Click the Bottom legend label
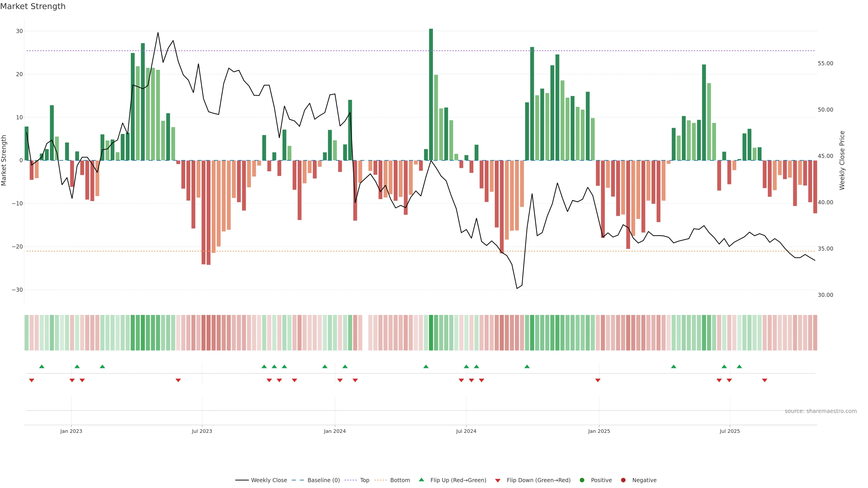The width and height of the screenshot is (868, 488). click(x=400, y=480)
